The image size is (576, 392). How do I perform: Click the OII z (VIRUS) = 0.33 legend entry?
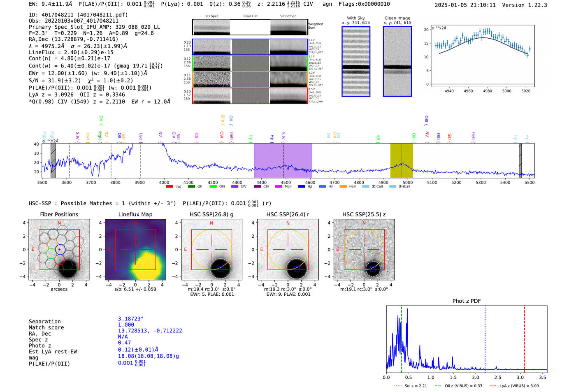(x=458, y=386)
